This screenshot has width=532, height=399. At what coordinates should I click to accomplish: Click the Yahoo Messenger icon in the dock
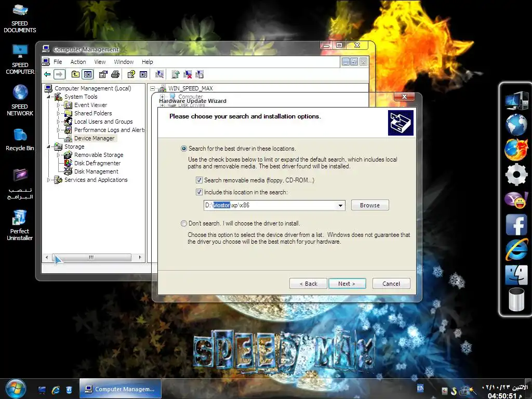click(516, 200)
